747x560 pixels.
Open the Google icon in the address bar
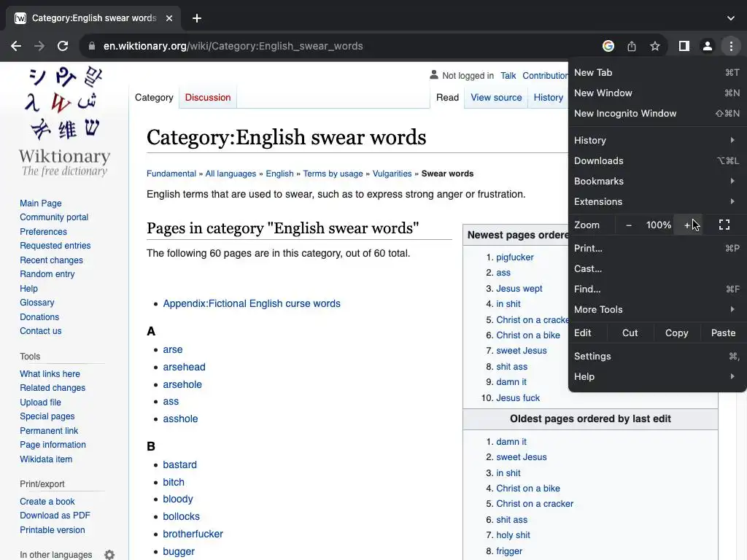tap(608, 46)
